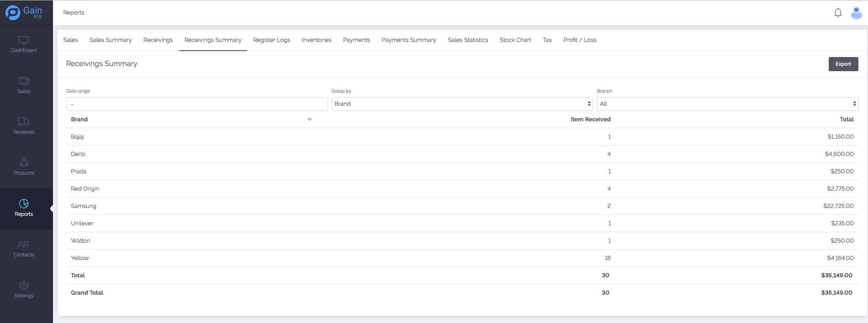Open the Register Logs tab
Viewport: 868px width, 323px height.
pyautogui.click(x=271, y=40)
